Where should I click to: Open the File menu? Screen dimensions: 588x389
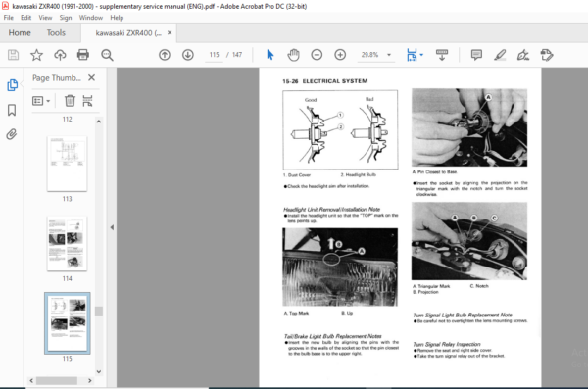tap(8, 18)
